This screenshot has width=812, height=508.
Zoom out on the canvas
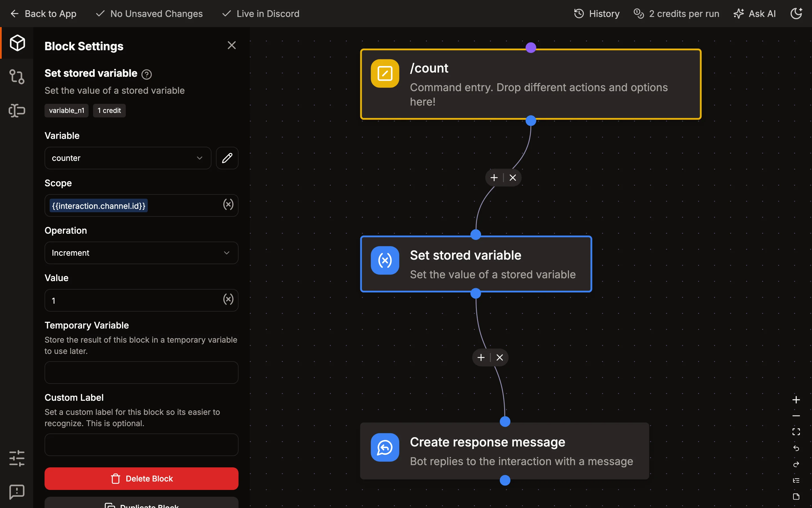point(796,416)
